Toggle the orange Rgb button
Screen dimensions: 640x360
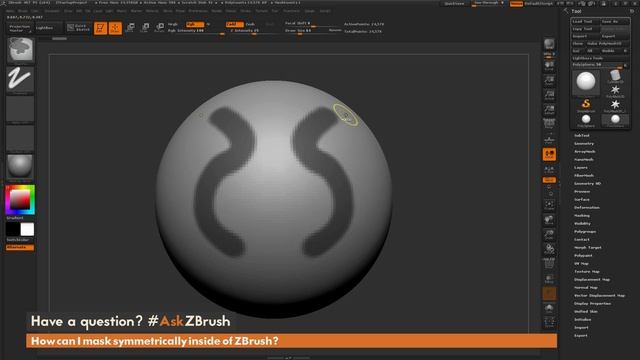(195, 24)
